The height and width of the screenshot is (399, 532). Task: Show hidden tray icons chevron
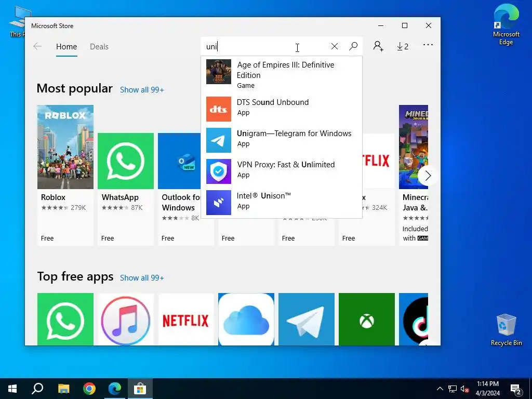440,389
